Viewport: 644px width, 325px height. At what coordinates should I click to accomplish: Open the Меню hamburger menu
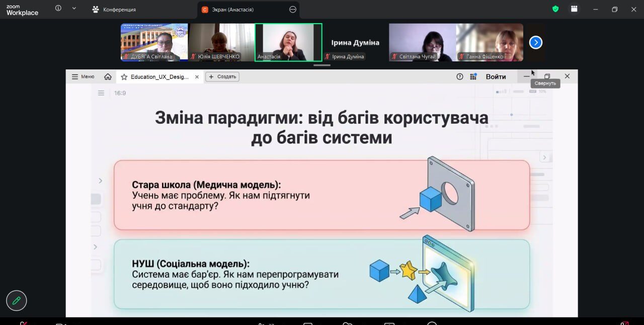(83, 76)
